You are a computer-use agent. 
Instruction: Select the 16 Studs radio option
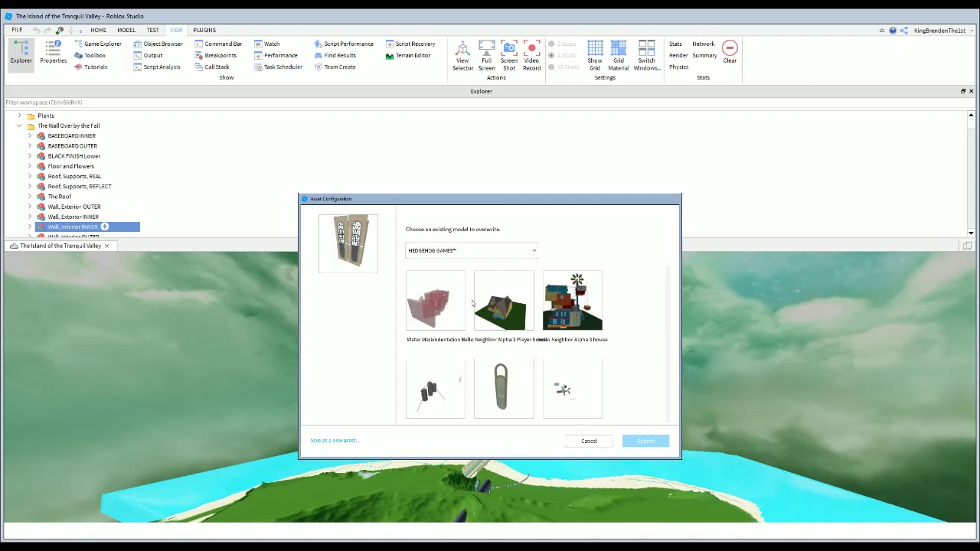click(563, 67)
